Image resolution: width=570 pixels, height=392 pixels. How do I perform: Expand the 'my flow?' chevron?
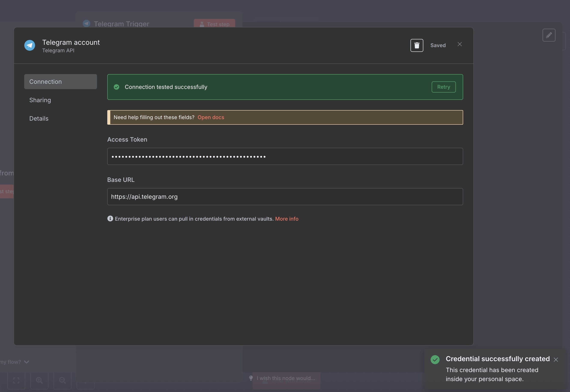point(27,362)
